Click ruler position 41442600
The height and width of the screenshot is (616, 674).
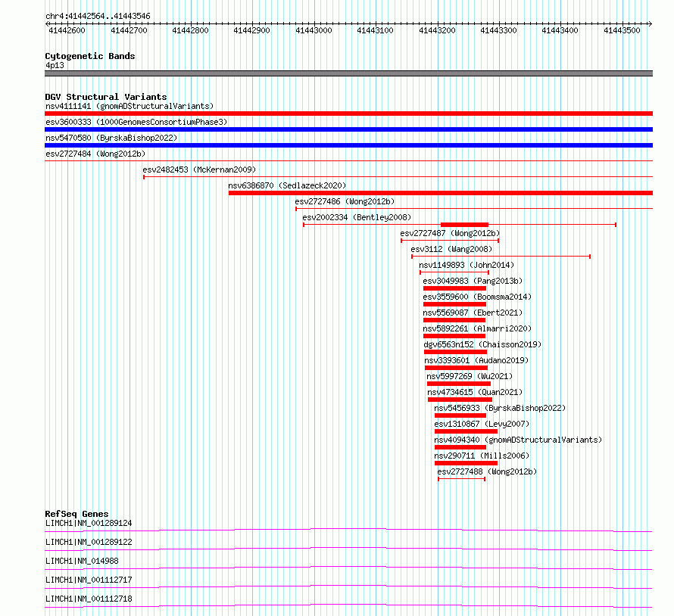tap(67, 30)
